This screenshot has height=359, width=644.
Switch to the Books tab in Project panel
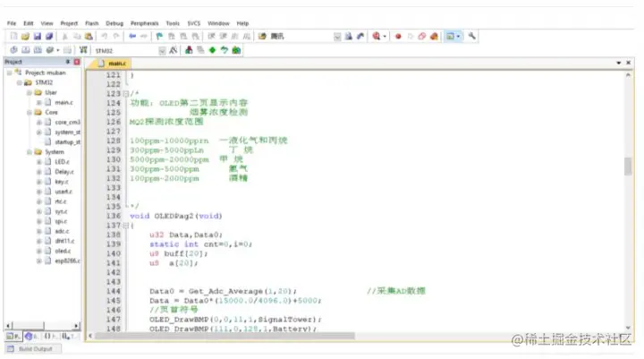pyautogui.click(x=30, y=337)
